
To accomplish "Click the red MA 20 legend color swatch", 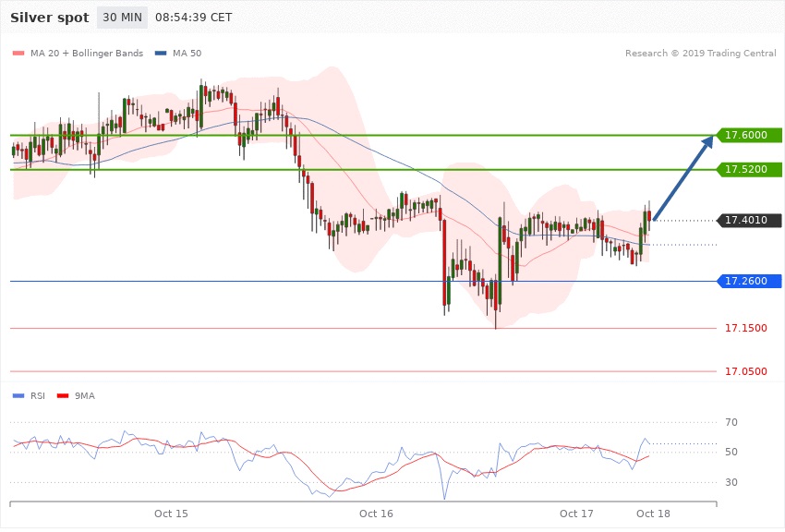I will click(18, 54).
